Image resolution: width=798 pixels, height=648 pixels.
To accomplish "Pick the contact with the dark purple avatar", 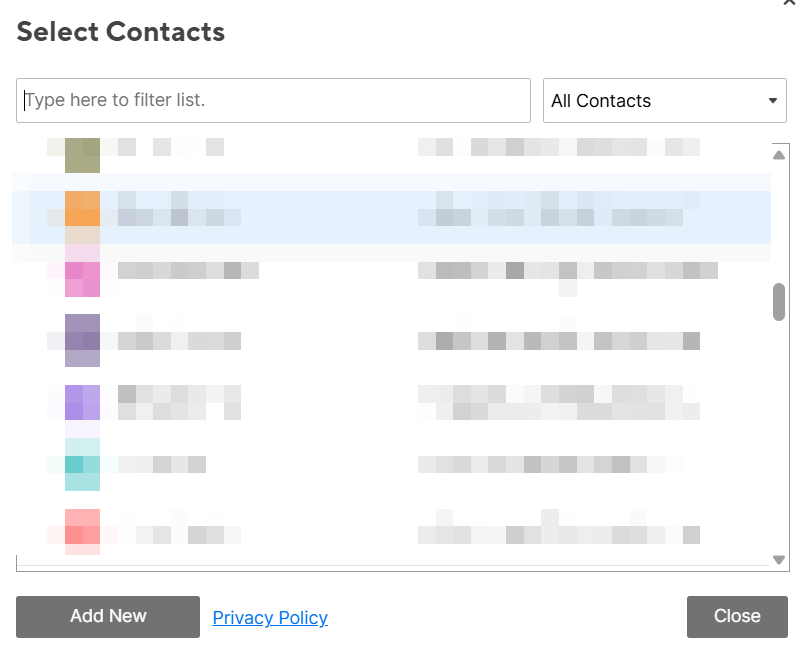I will click(391, 341).
